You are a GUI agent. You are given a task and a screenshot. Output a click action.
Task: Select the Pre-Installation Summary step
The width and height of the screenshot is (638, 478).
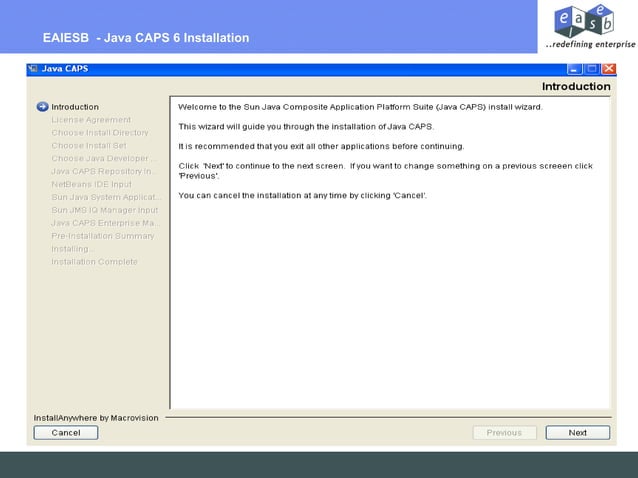click(x=103, y=236)
